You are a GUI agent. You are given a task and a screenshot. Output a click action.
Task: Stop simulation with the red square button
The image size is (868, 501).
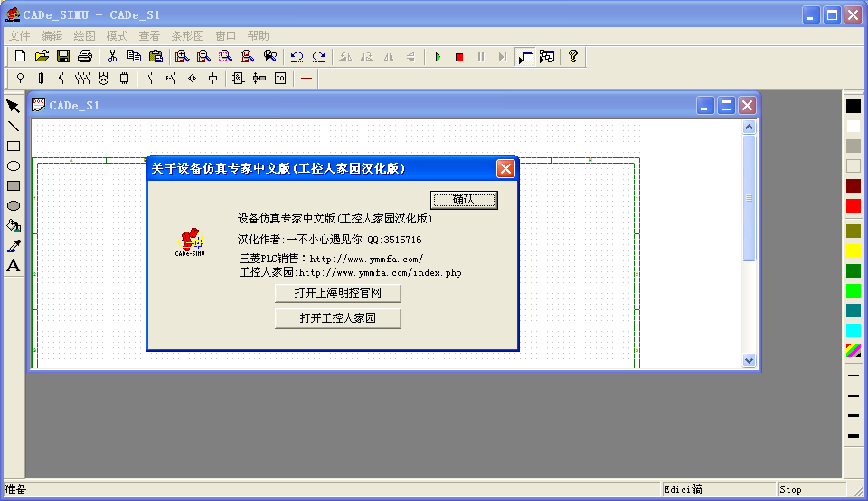tap(459, 57)
